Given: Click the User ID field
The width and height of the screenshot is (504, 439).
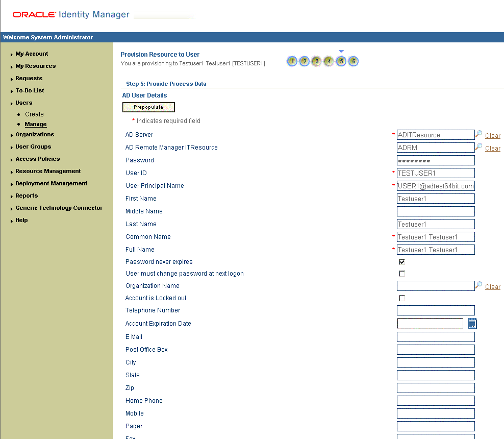Looking at the screenshot, I should tap(436, 173).
